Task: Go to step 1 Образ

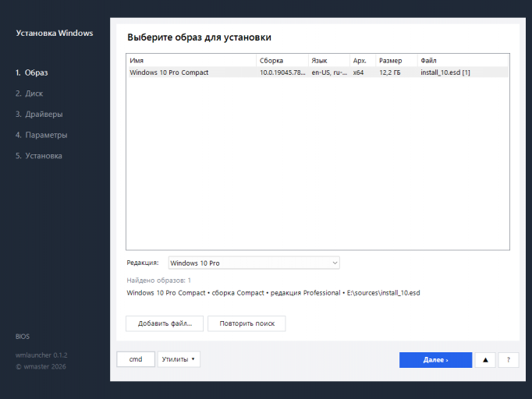Action: 31,72
